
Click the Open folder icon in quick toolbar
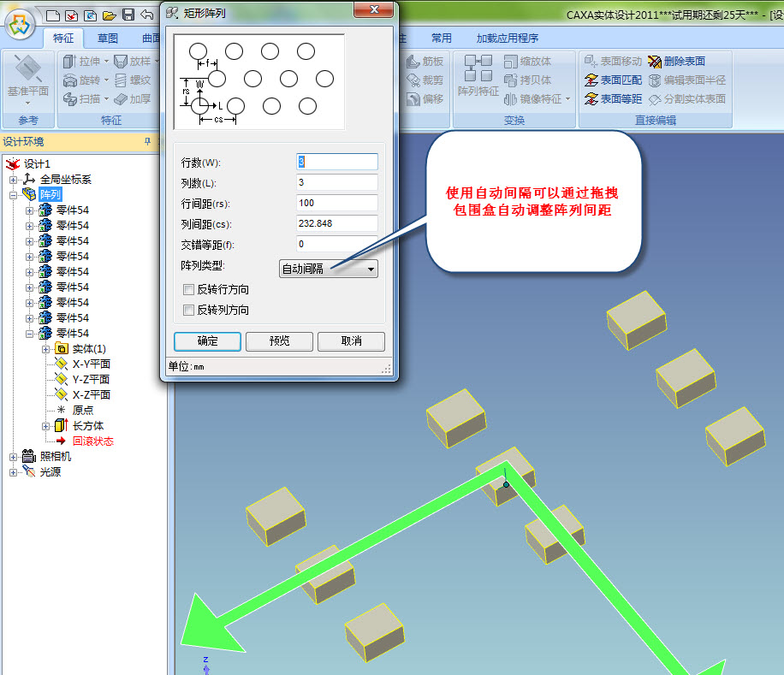coord(109,15)
